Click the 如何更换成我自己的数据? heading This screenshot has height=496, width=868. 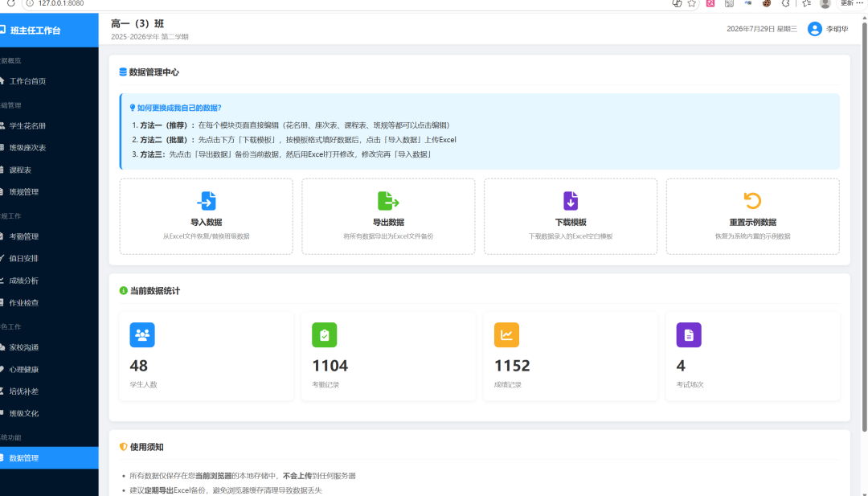(x=179, y=108)
